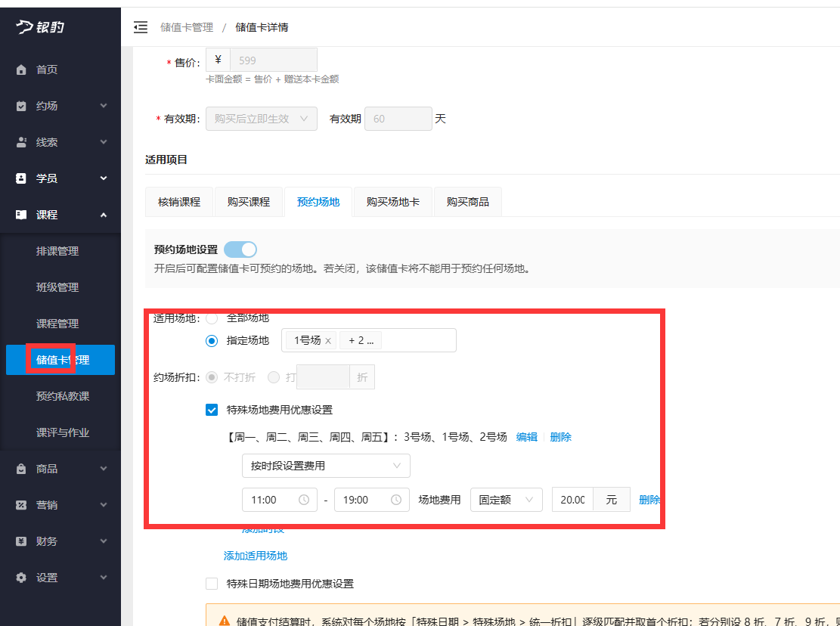Open the 按时段设置费用 dropdown
The height and width of the screenshot is (626, 840).
[326, 466]
